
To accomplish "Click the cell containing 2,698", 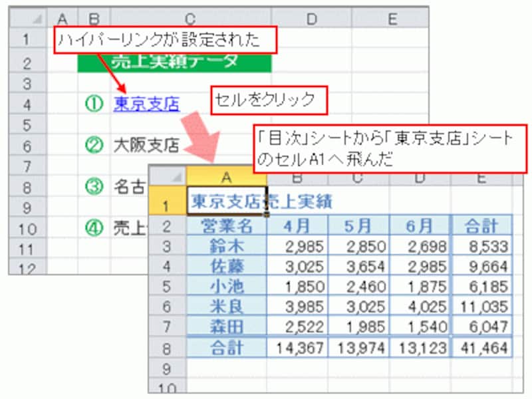I will [x=420, y=246].
